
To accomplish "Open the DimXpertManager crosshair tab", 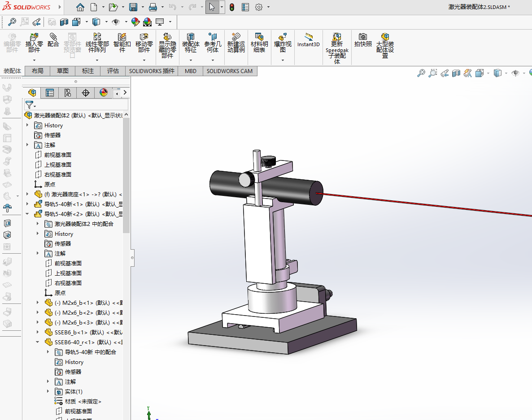I will click(86, 92).
